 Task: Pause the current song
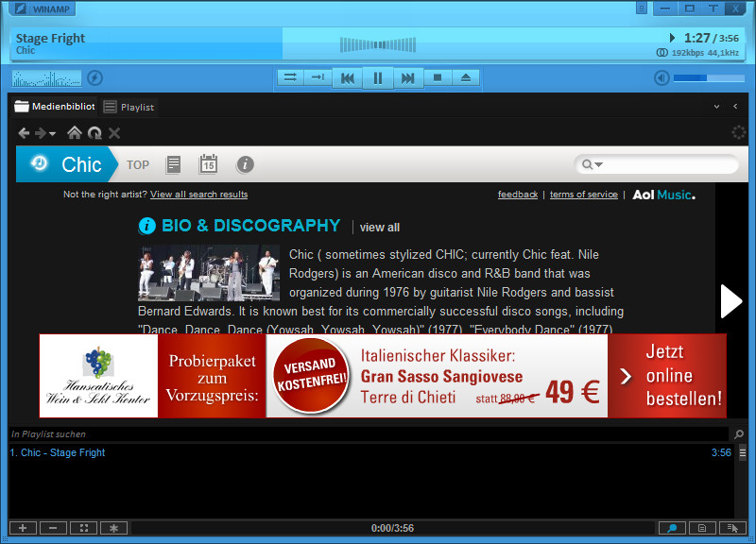[377, 78]
